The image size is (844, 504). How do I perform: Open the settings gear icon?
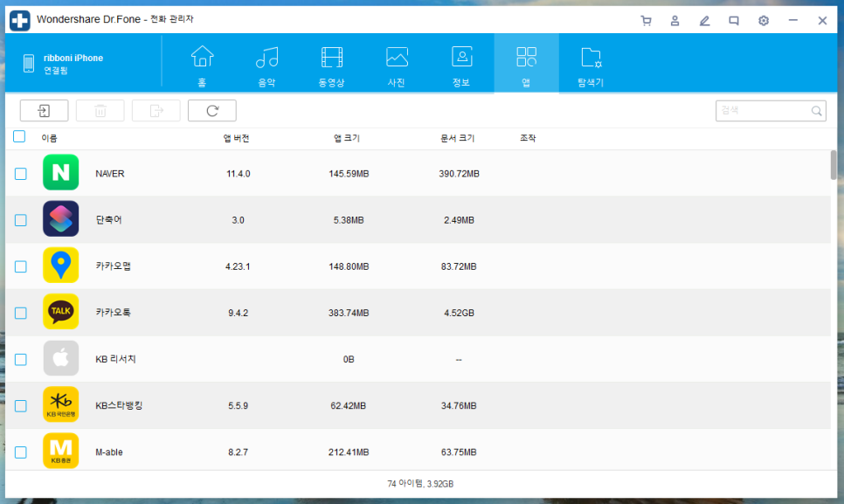tap(764, 21)
